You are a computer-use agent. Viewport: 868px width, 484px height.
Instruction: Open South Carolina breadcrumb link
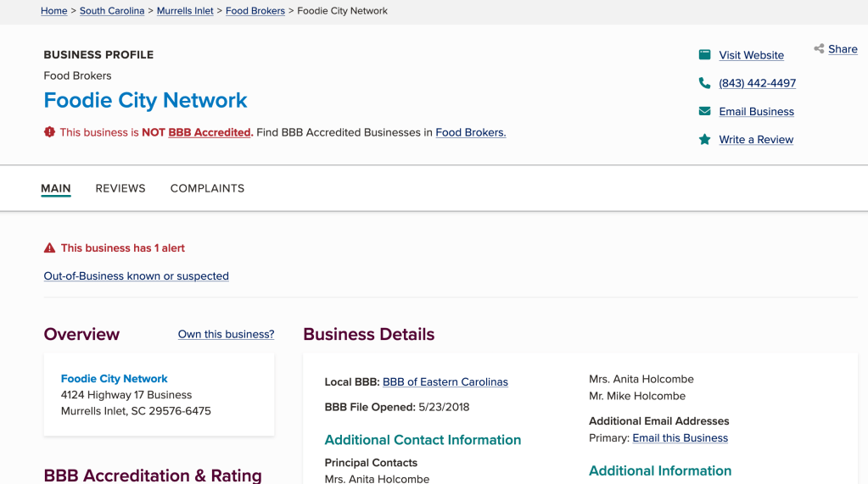[112, 11]
